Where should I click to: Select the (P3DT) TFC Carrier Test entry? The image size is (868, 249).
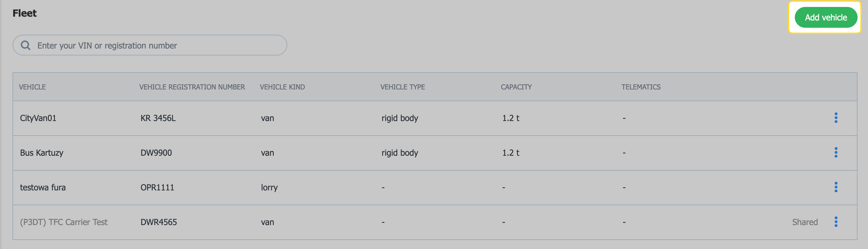(x=64, y=222)
